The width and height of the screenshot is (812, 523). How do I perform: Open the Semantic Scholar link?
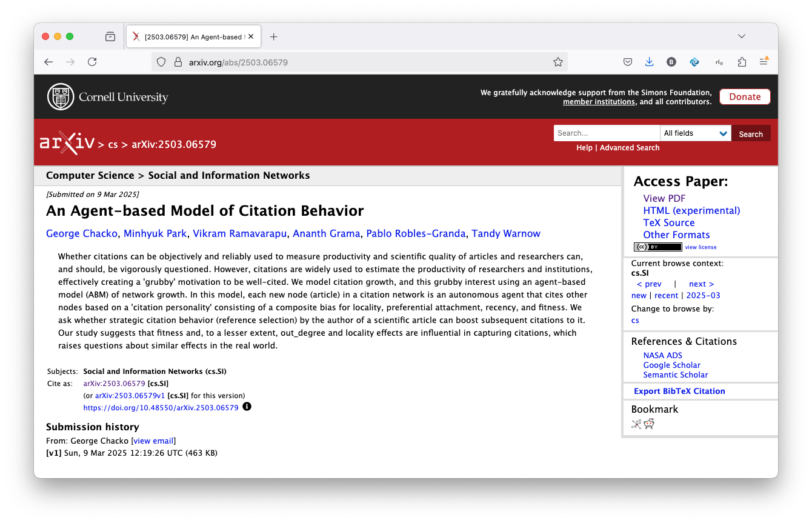[x=676, y=375]
